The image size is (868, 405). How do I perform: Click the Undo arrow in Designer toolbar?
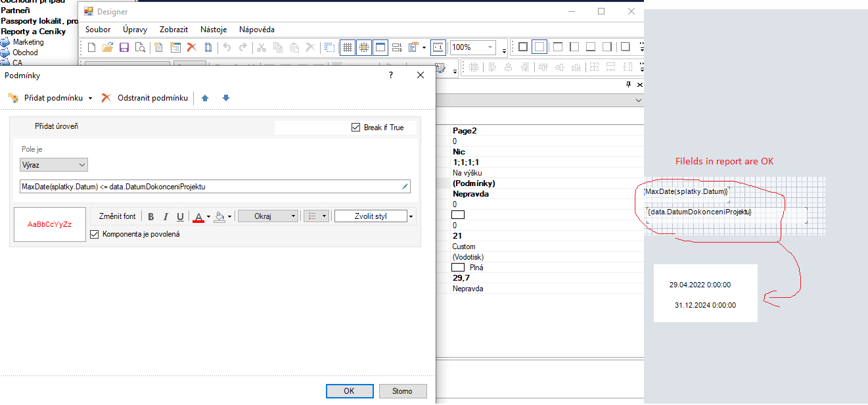coord(227,47)
